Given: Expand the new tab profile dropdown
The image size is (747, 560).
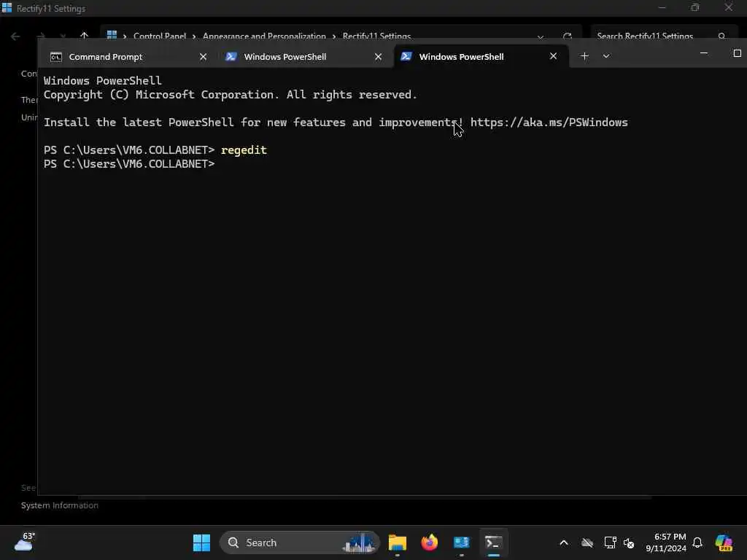Looking at the screenshot, I should [x=606, y=56].
